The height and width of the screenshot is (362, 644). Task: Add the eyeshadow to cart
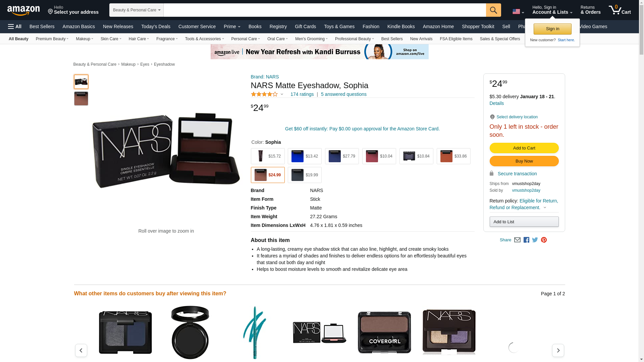tap(524, 148)
